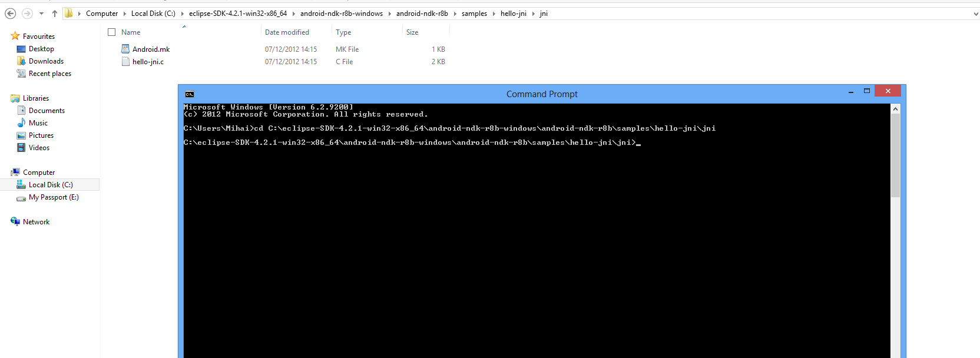Click the Recent places icon
The height and width of the screenshot is (358, 980).
[x=21, y=74]
